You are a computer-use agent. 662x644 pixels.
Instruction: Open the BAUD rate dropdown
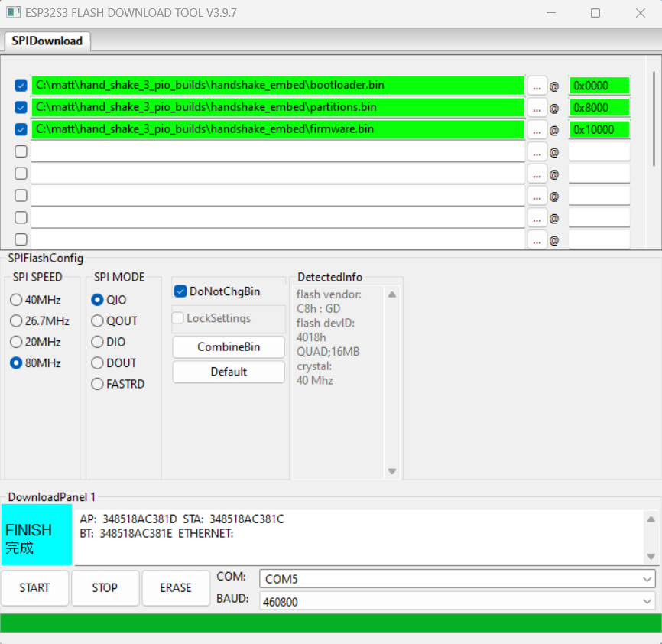point(456,601)
